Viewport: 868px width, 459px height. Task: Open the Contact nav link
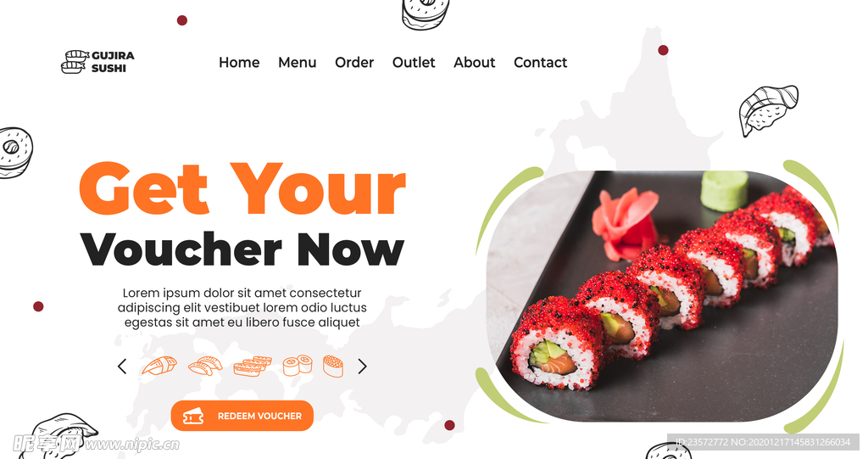point(540,62)
